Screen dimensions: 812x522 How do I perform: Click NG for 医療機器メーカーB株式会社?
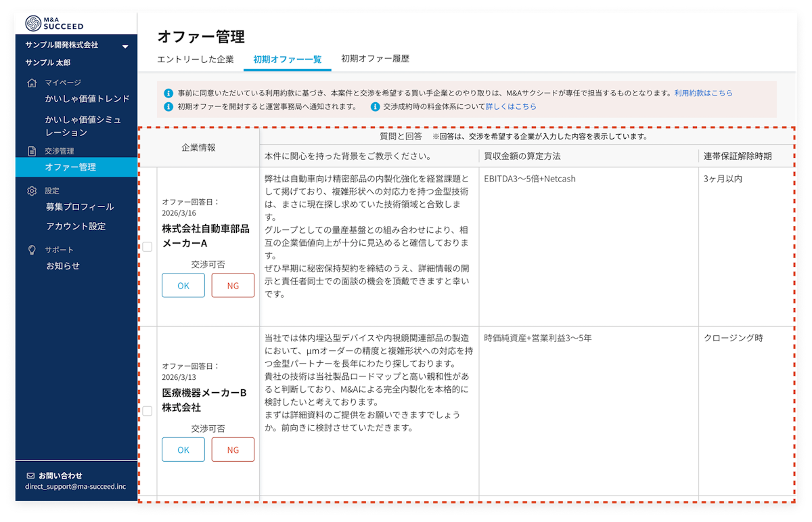[233, 450]
